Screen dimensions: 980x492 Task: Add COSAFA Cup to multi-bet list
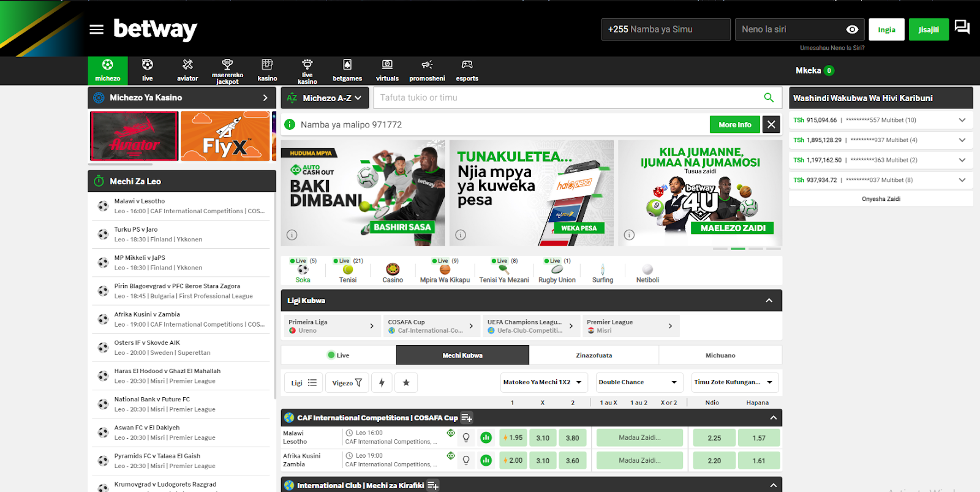pyautogui.click(x=467, y=418)
